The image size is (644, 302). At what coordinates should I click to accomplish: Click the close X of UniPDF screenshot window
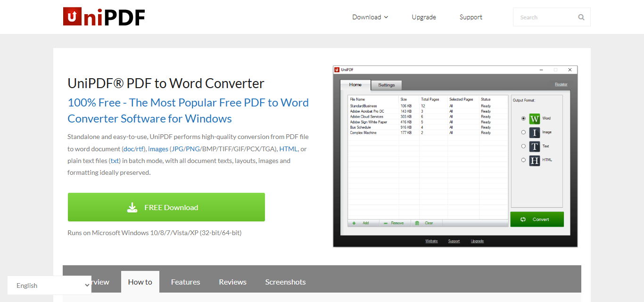pyautogui.click(x=570, y=70)
